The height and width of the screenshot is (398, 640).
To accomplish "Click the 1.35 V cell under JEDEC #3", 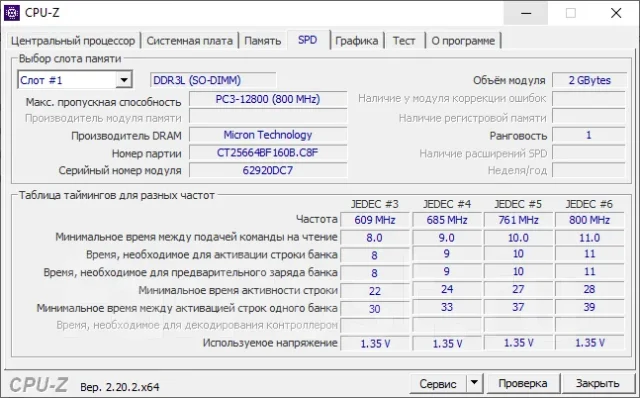I will tap(375, 344).
